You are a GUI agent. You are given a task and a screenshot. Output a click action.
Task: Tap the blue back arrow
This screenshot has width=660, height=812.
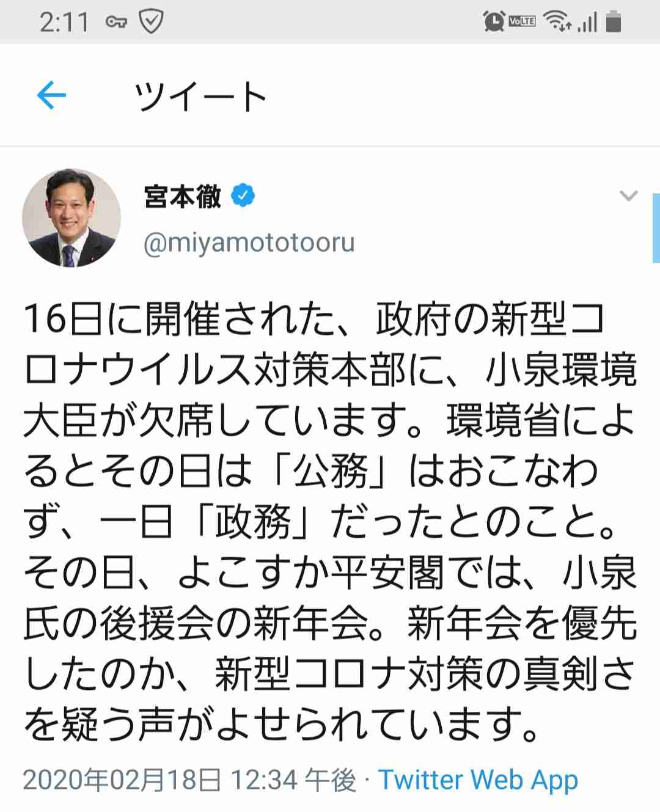coord(51,96)
